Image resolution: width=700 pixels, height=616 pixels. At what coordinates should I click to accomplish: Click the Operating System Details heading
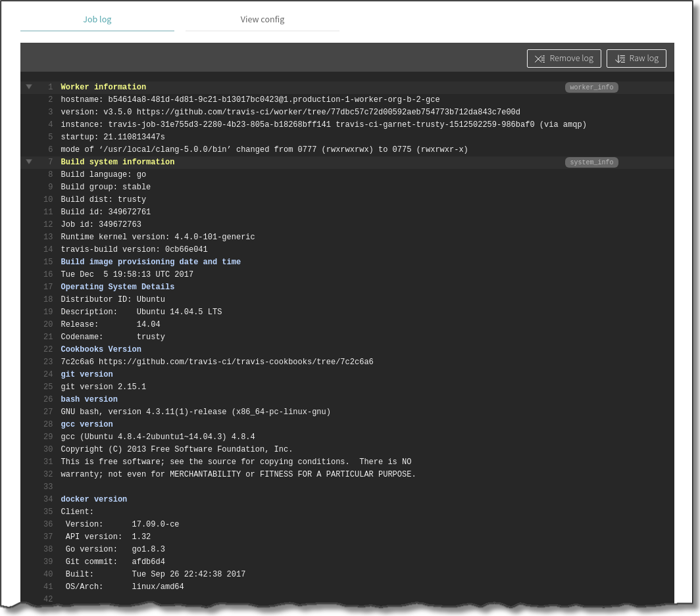[x=118, y=287]
